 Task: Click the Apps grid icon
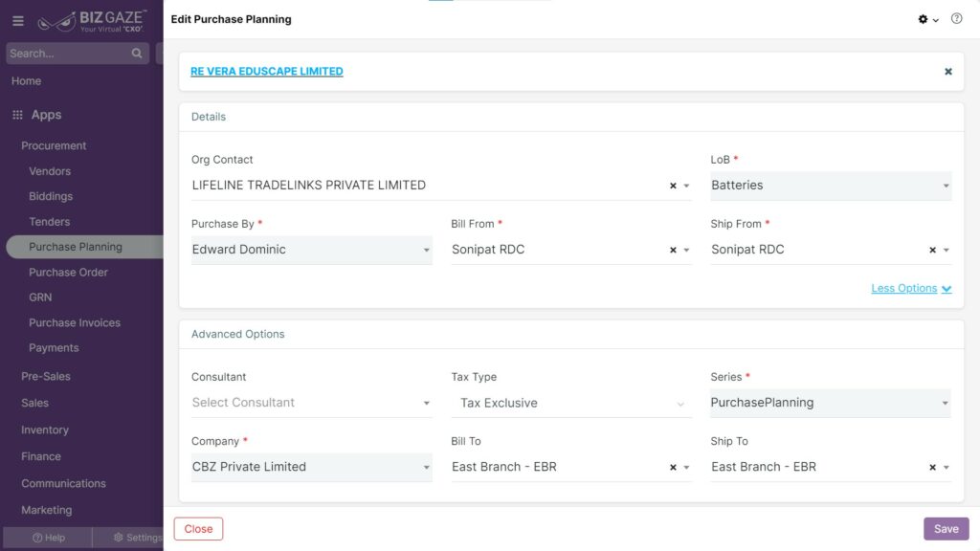(17, 115)
